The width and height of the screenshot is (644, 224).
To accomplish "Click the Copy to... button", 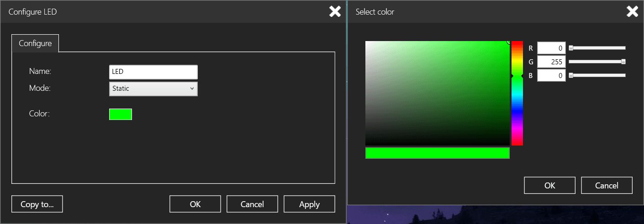I will coord(37,204).
